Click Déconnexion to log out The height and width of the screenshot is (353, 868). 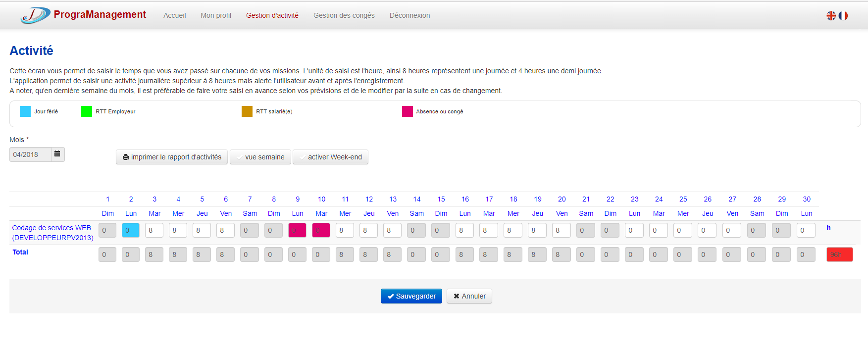(409, 15)
